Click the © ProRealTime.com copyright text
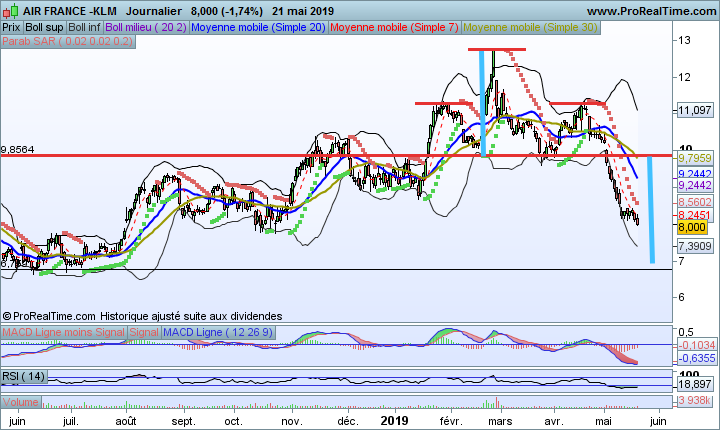This screenshot has width=720, height=430. pyautogui.click(x=49, y=316)
